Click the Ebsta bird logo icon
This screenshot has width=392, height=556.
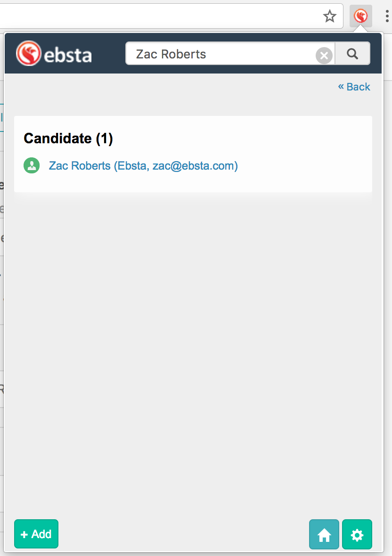[28, 53]
